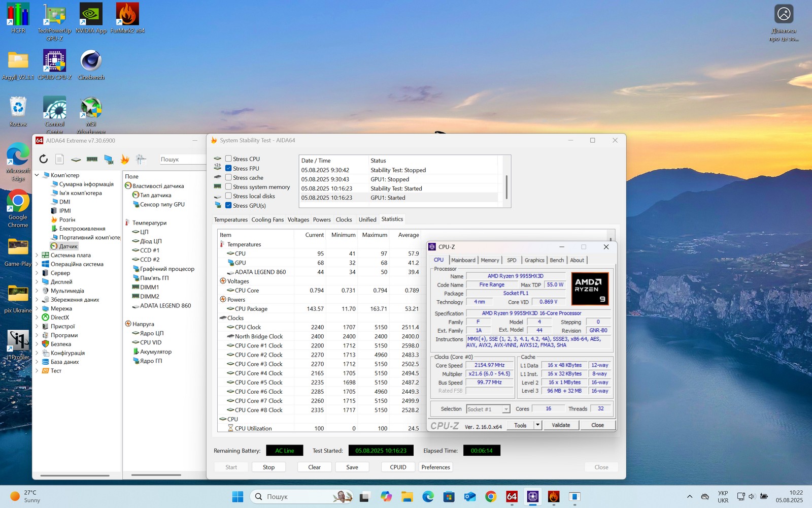Click the taskbar Пошук search box
The width and height of the screenshot is (812, 508).
click(x=303, y=496)
